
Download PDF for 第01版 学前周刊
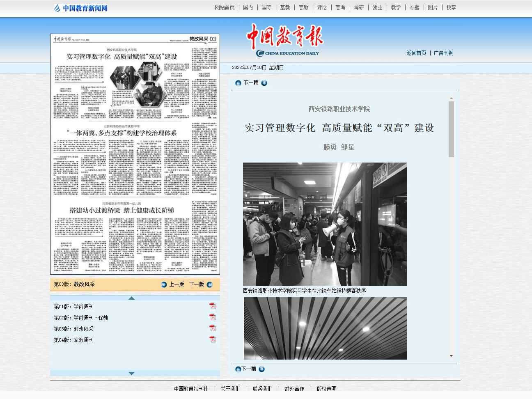pos(212,306)
